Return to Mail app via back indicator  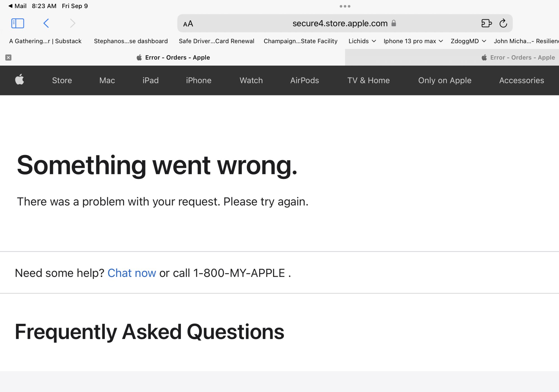[17, 6]
